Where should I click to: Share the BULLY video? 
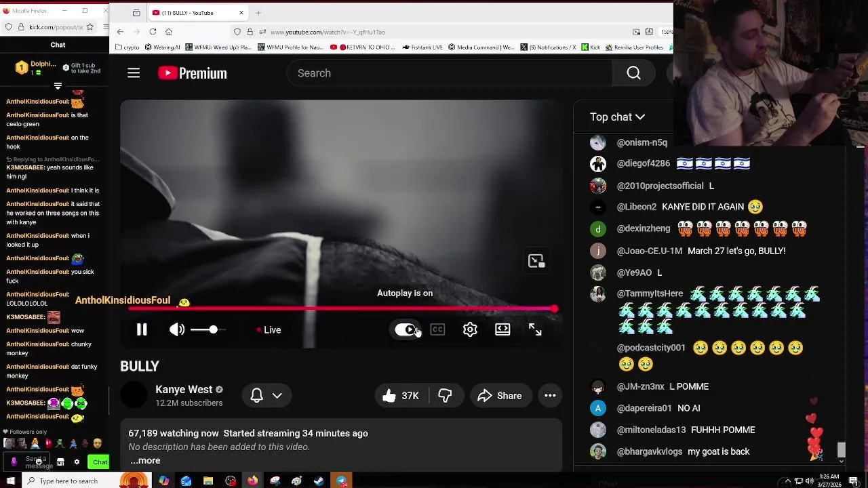(x=500, y=396)
